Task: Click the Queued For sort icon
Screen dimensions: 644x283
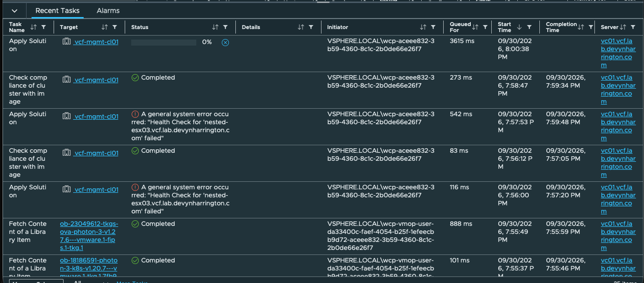Action: tap(475, 27)
